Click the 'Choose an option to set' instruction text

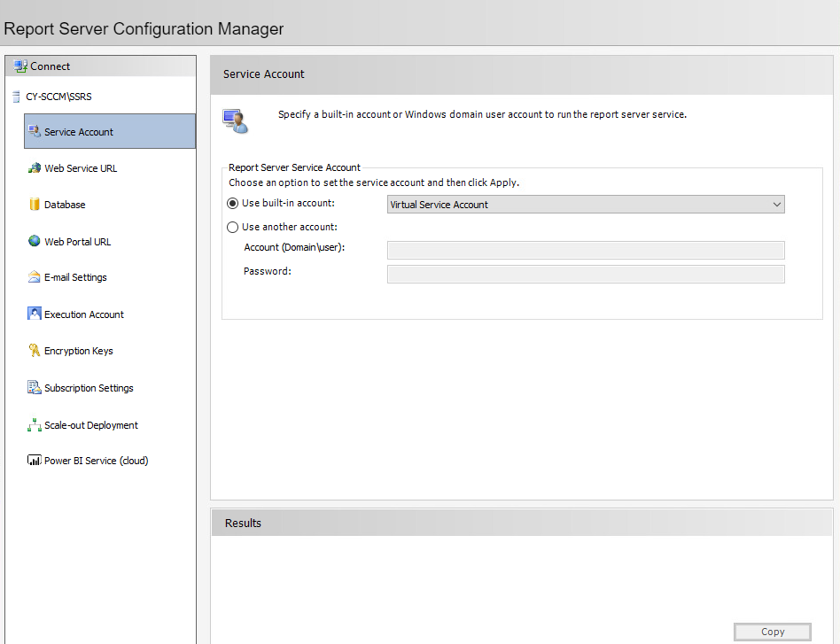point(374,182)
